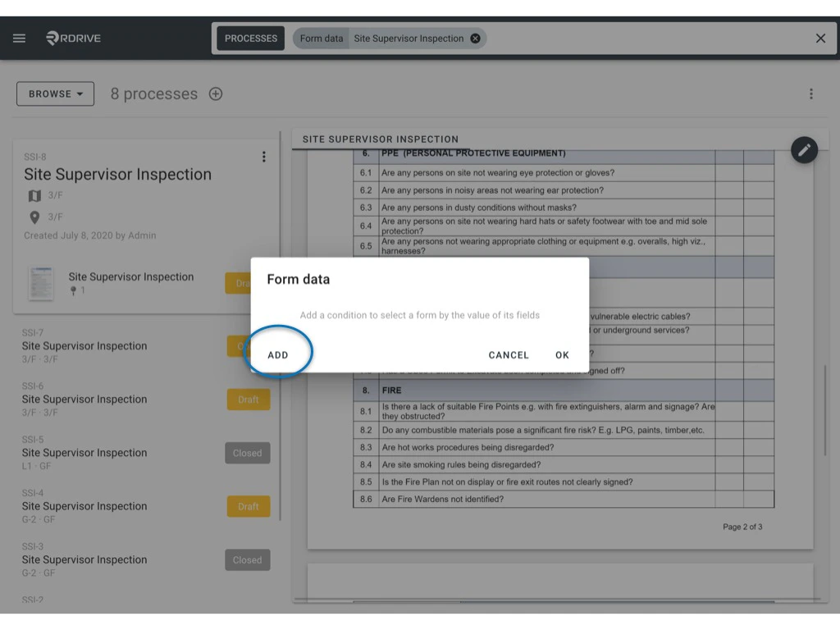Confirm the dialog with OK
Screen dimensions: 840x630
[562, 354]
